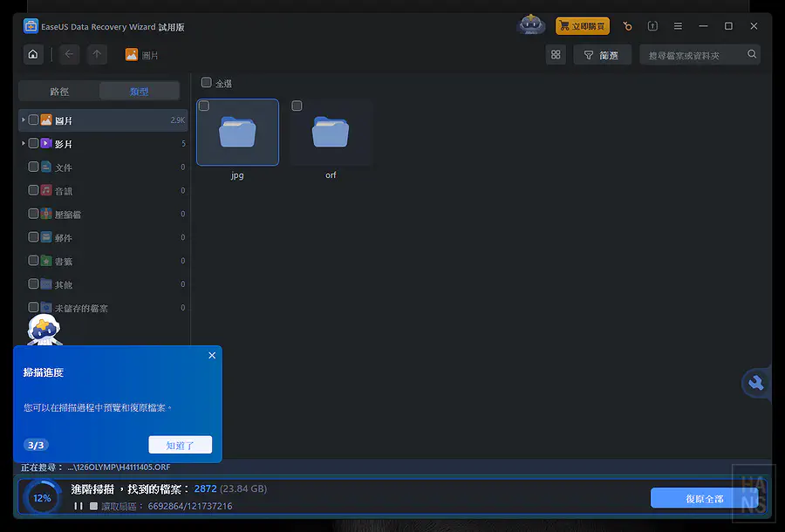Open the wrench tools icon on right edge
The image size is (785, 532).
click(x=756, y=383)
